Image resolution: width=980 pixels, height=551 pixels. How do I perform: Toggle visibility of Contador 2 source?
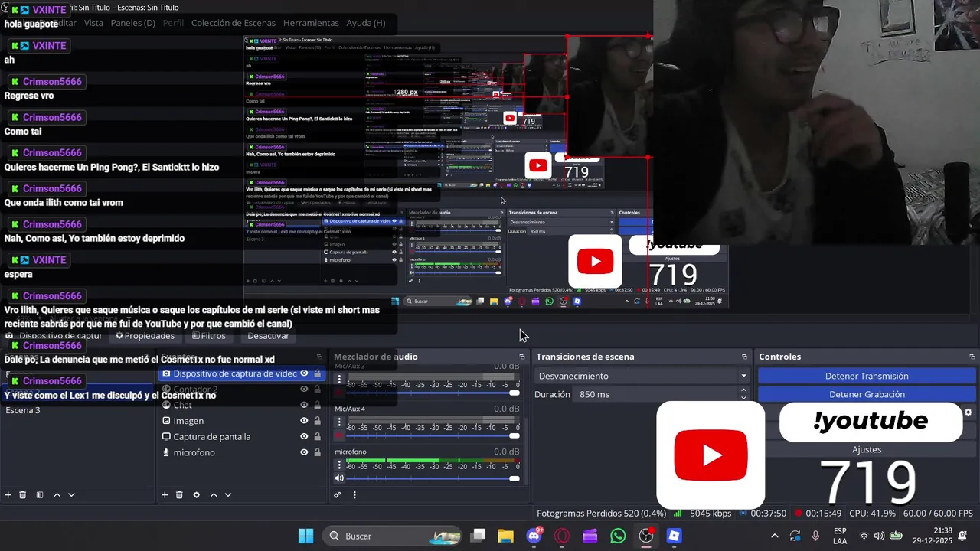coord(304,390)
